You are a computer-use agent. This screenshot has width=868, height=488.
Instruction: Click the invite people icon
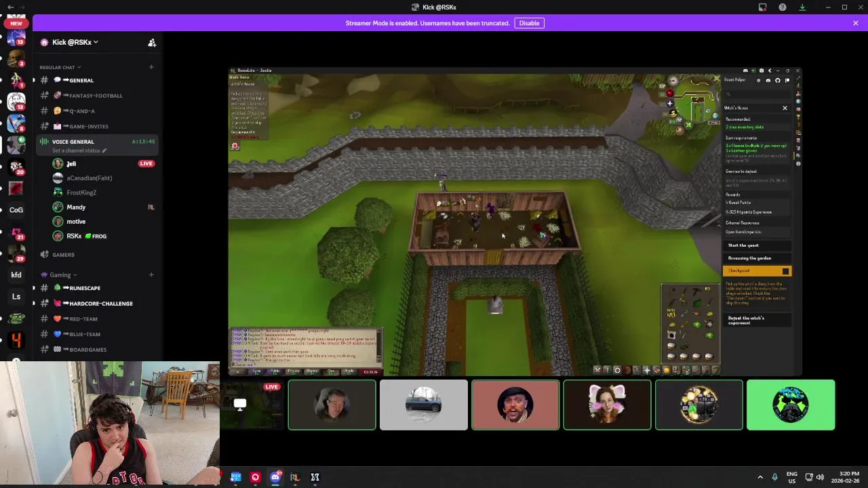pyautogui.click(x=152, y=43)
